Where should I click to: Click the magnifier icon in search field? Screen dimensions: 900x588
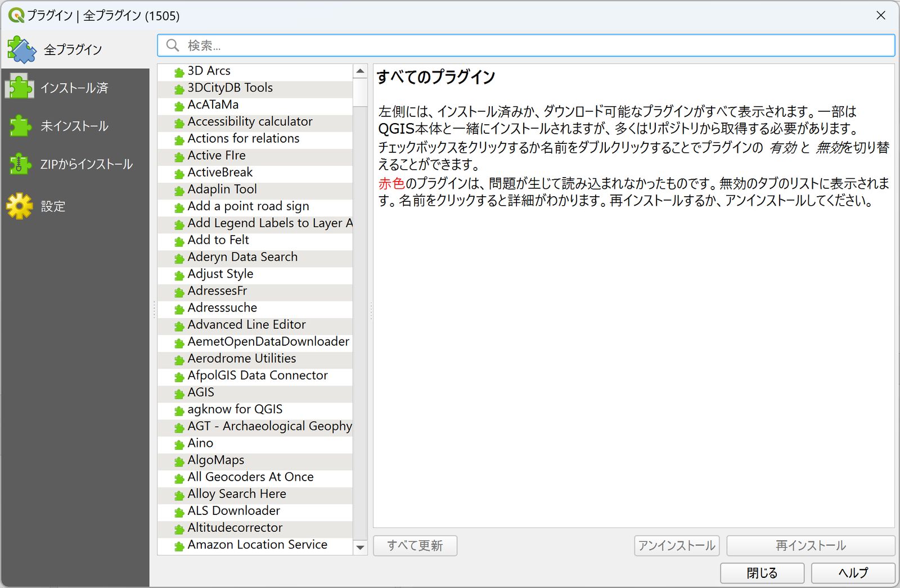tap(173, 46)
